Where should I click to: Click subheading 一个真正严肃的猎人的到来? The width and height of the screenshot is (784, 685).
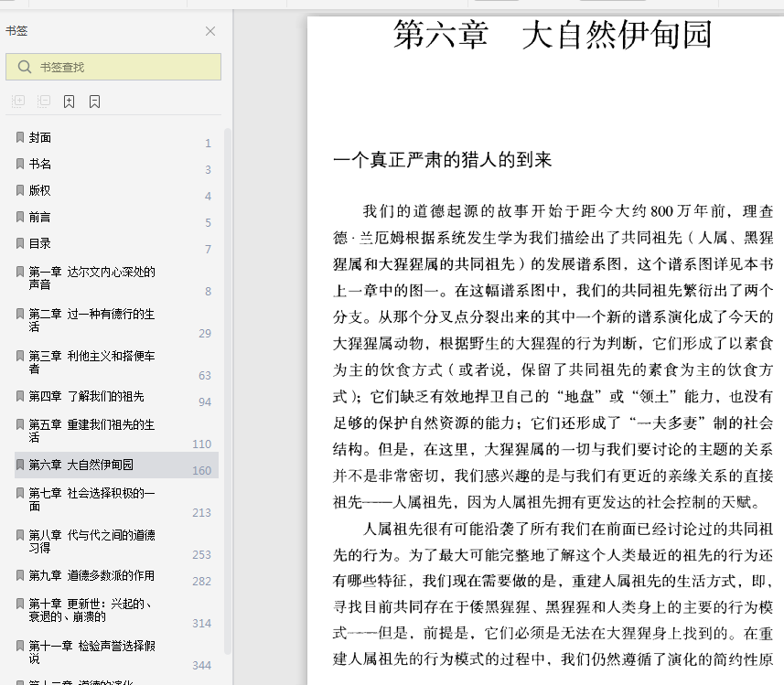443,160
